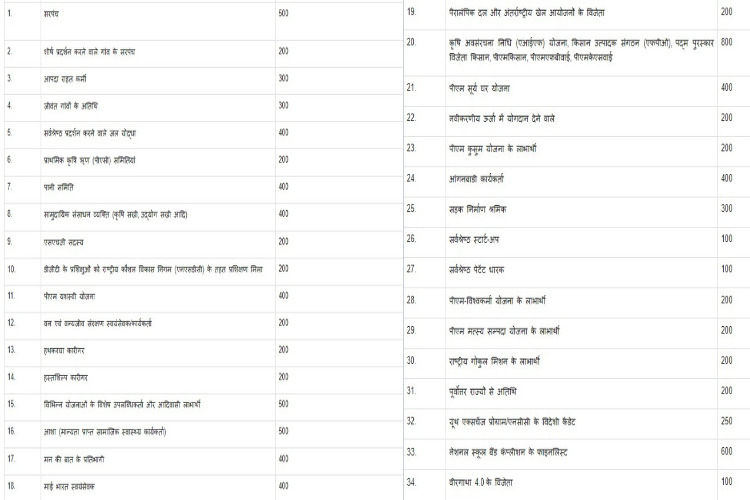Image resolution: width=750 pixels, height=500 pixels.
Task: Click the मन की बात के प्रतिभागी row
Action: (203, 461)
